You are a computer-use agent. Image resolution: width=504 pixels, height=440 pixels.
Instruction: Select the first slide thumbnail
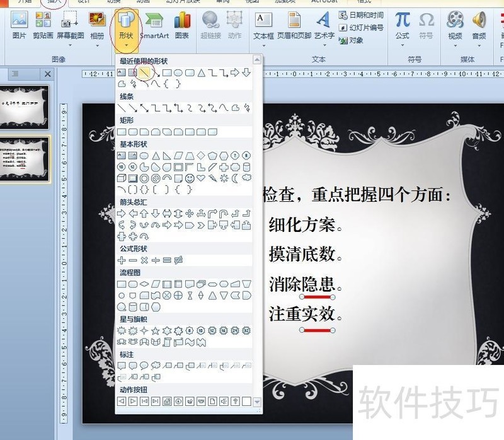point(25,107)
